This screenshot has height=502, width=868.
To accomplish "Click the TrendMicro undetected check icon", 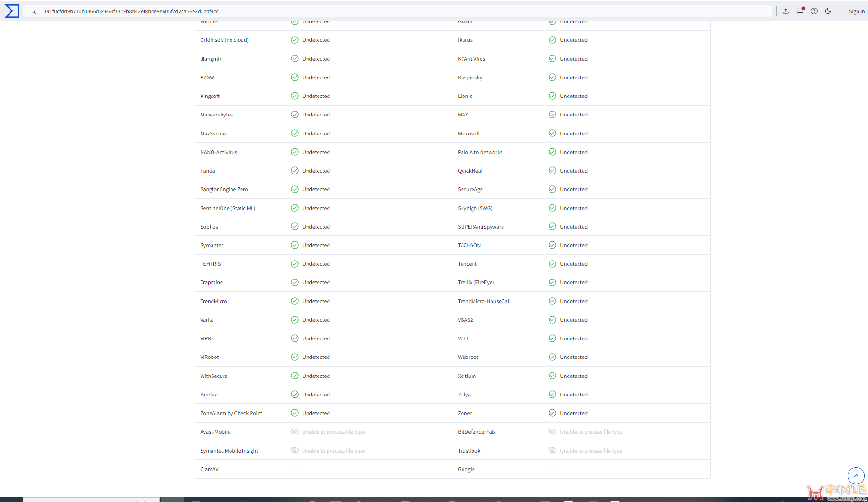I will pos(295,301).
